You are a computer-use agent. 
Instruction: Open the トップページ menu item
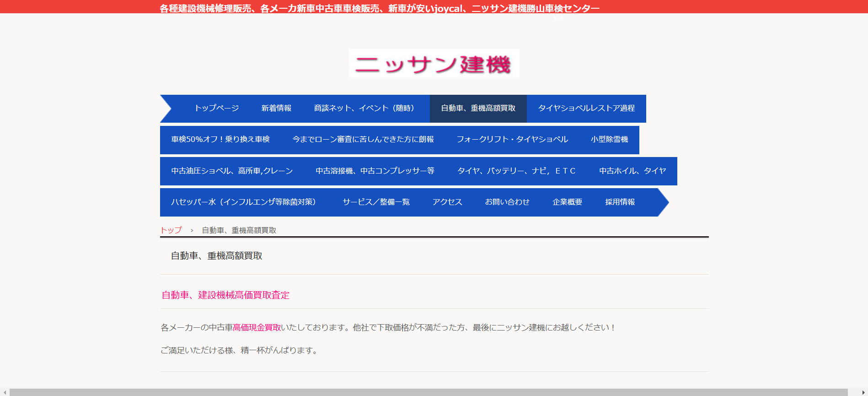[217, 108]
